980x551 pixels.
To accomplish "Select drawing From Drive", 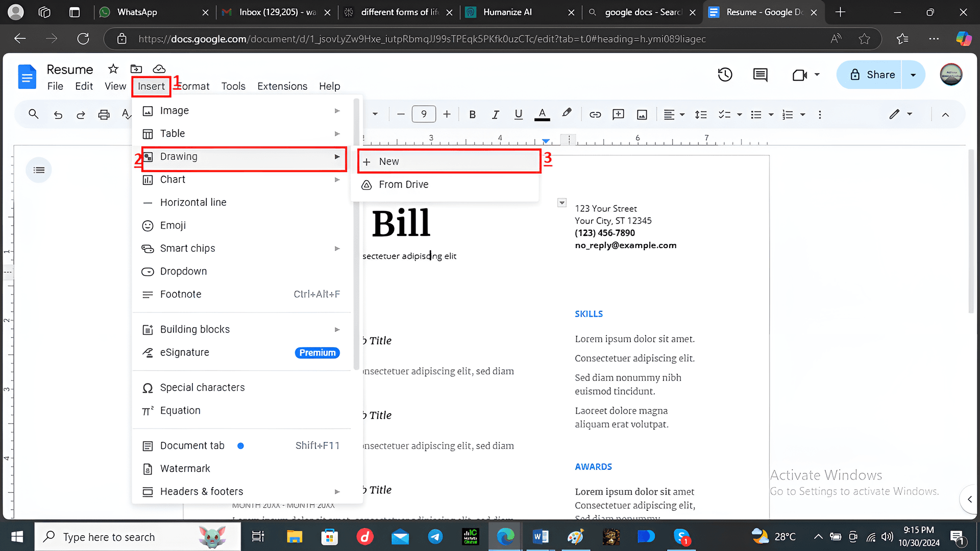I will pyautogui.click(x=446, y=184).
